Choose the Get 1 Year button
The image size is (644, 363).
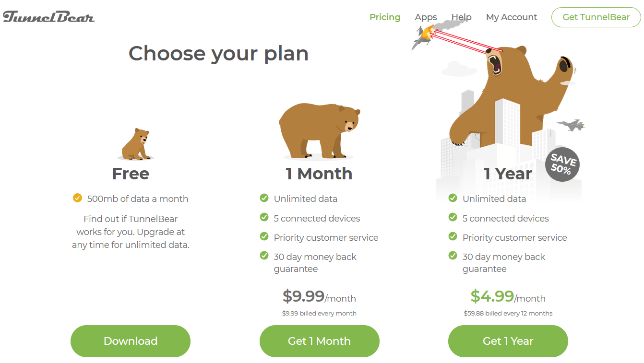coord(508,341)
